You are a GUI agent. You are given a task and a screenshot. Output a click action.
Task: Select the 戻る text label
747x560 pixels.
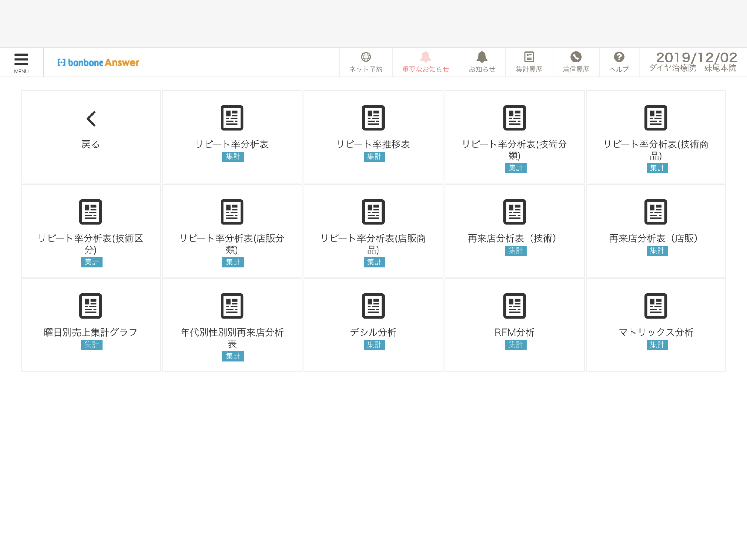tap(91, 145)
